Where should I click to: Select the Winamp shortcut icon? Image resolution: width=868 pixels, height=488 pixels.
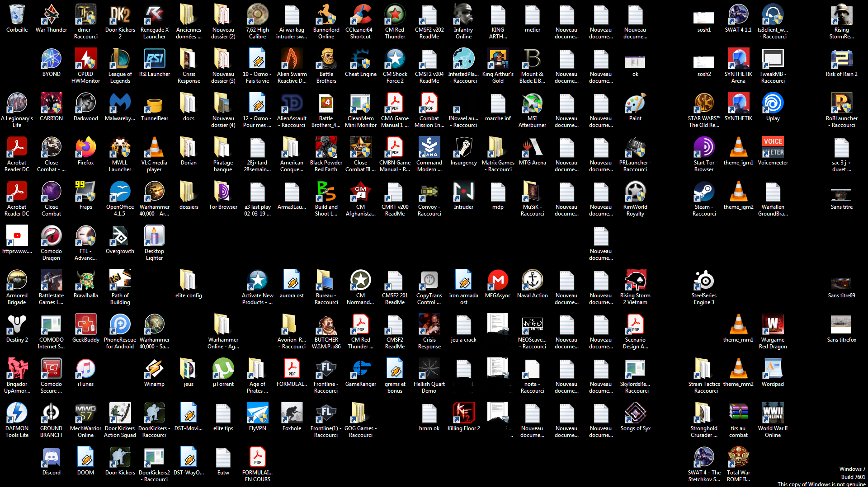point(154,372)
